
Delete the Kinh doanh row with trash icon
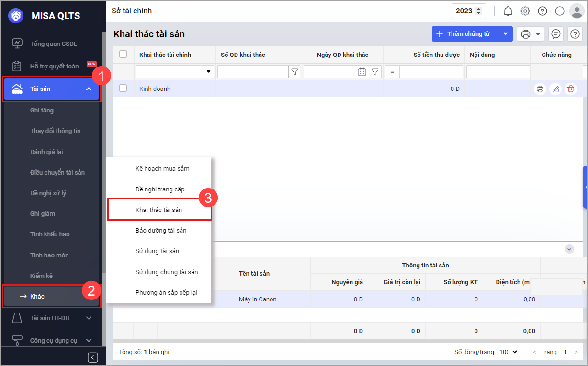click(570, 89)
